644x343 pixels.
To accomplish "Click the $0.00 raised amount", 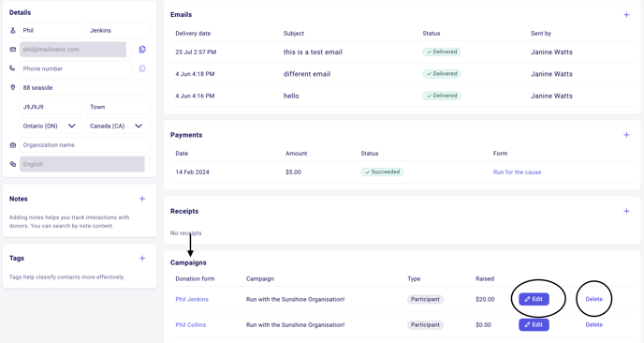I will click(x=483, y=325).
